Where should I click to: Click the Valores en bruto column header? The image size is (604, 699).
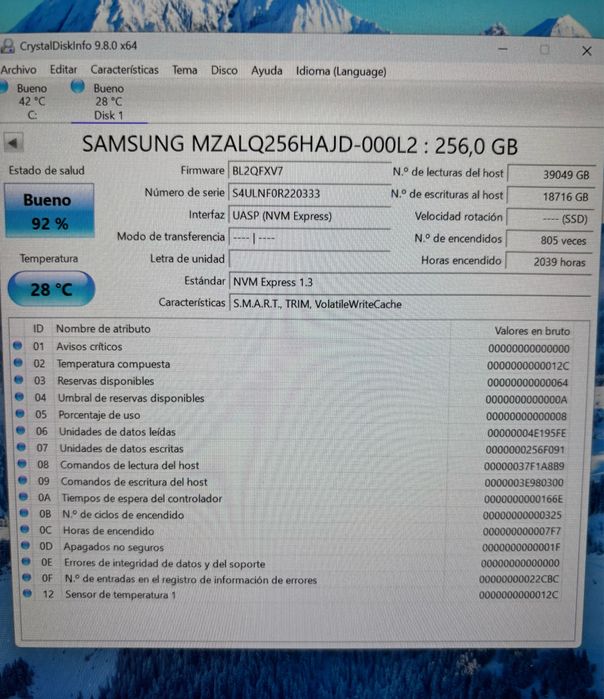coord(532,331)
